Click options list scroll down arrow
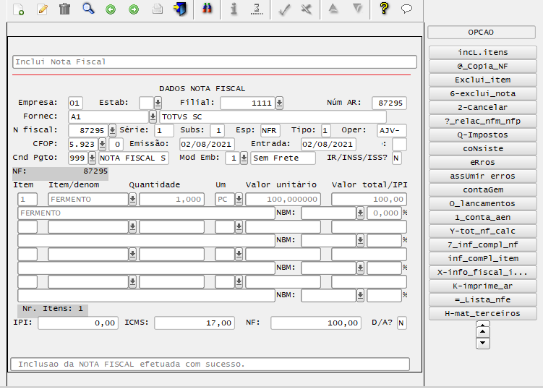The image size is (543, 392). click(x=483, y=343)
